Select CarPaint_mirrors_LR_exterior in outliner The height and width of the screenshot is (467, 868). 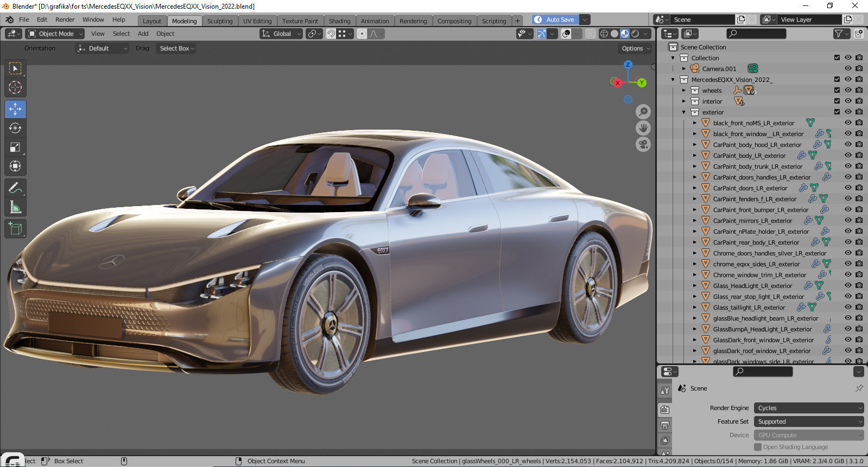pyautogui.click(x=752, y=221)
